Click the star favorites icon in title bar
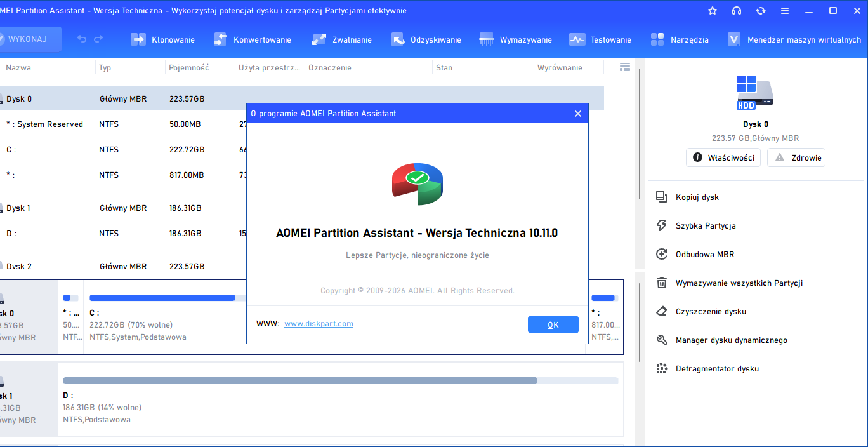This screenshot has width=868, height=447. [x=713, y=11]
